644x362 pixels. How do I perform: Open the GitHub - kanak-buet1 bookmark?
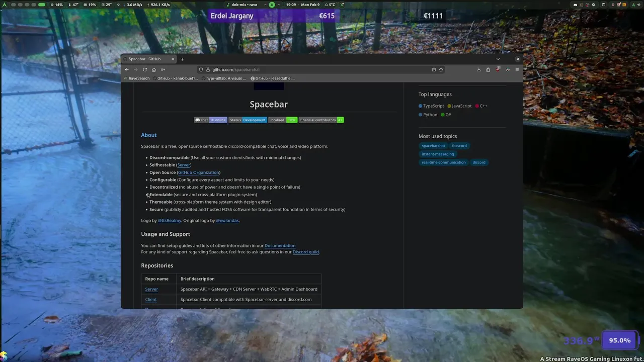tap(175, 78)
